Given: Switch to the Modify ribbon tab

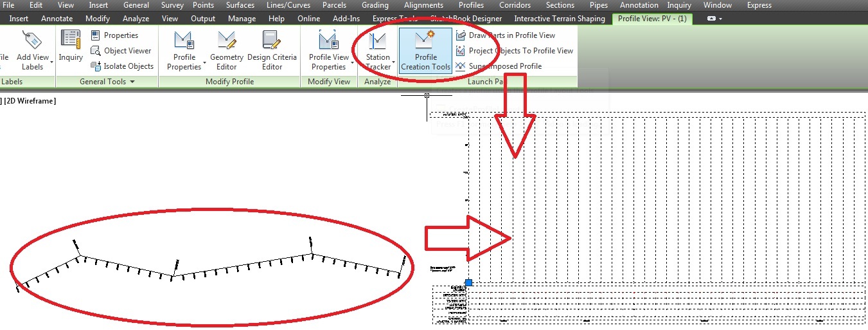Looking at the screenshot, I should pos(98,19).
